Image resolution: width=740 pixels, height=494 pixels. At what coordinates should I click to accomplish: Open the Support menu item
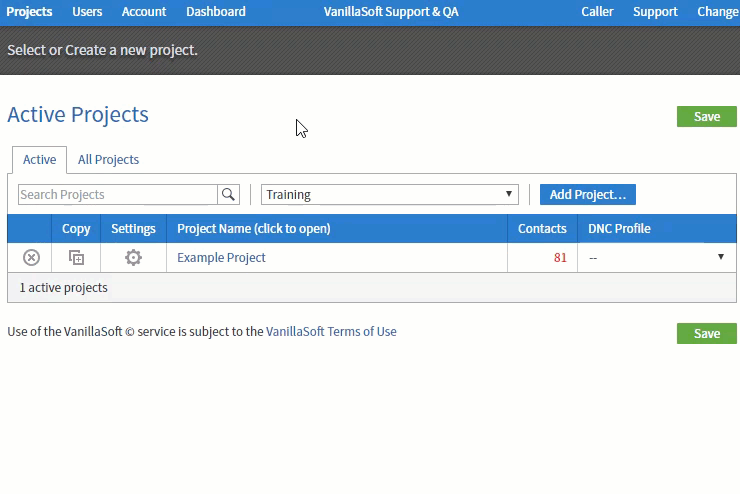(655, 12)
